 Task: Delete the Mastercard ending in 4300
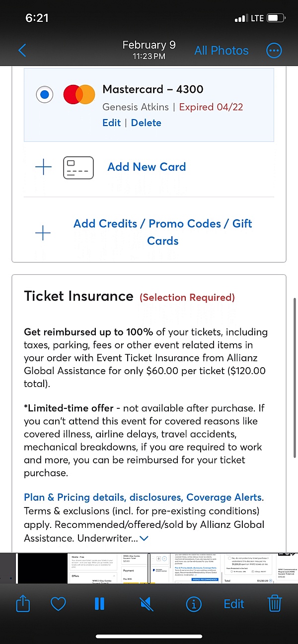[x=146, y=123]
